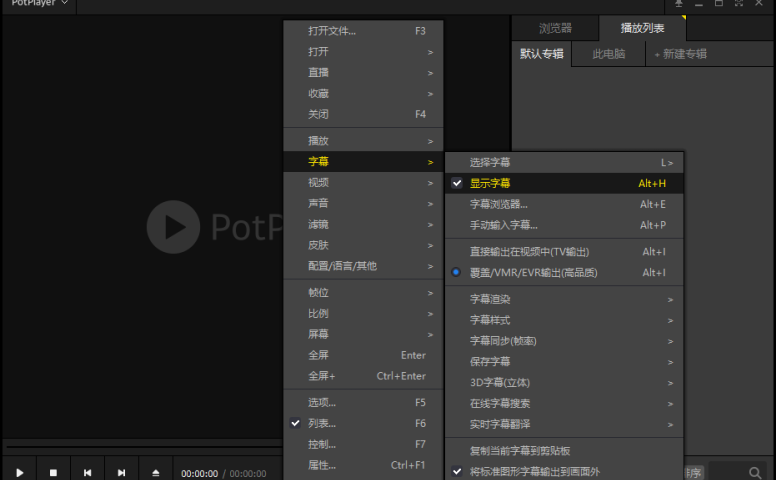This screenshot has height=480, width=776.
Task: Expand 字幕渲染 submenu
Action: pos(564,299)
